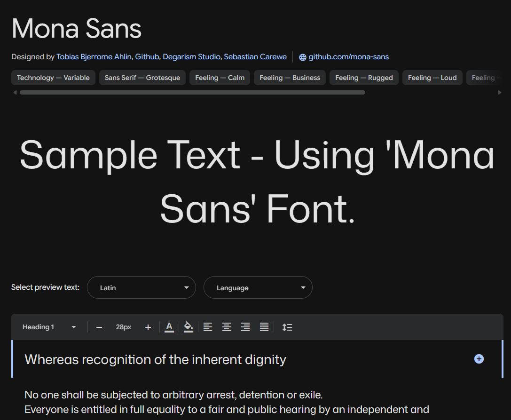This screenshot has width=511, height=420.
Task: Click the horizontal tag scrollbar thumb
Action: click(192, 93)
